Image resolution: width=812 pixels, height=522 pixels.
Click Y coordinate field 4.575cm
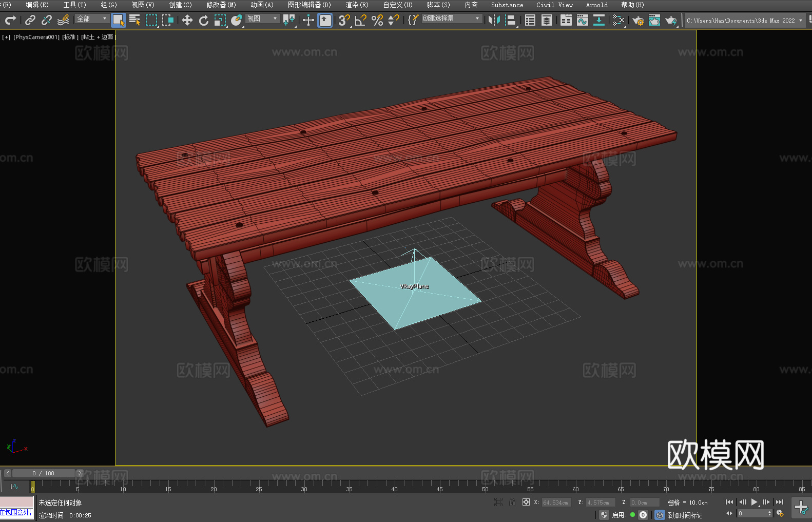(x=601, y=502)
